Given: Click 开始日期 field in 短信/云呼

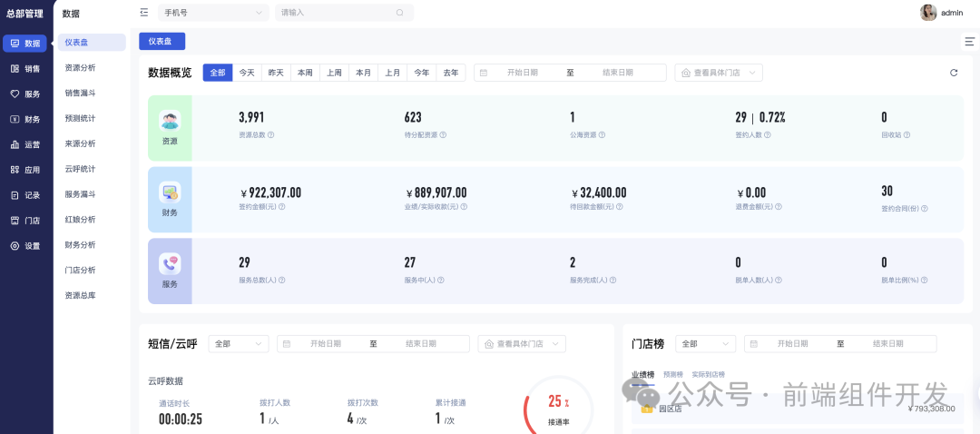Looking at the screenshot, I should pos(326,344).
